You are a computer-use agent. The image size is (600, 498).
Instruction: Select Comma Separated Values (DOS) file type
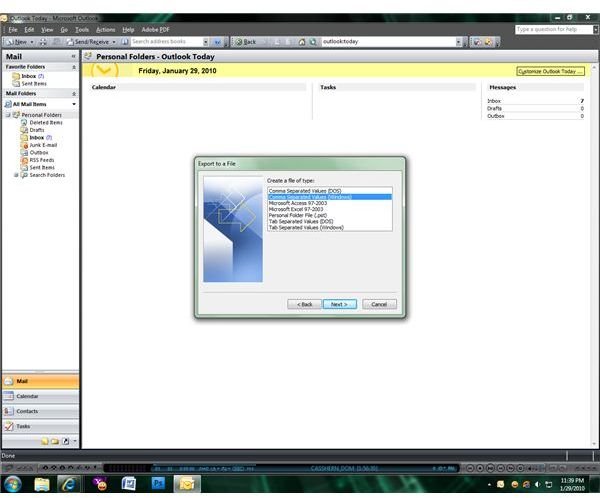[329, 191]
